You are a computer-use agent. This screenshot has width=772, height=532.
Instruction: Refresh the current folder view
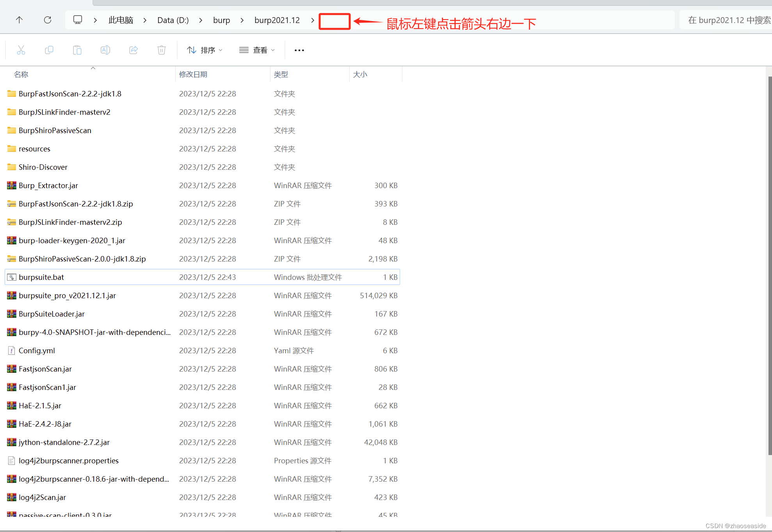(48, 20)
